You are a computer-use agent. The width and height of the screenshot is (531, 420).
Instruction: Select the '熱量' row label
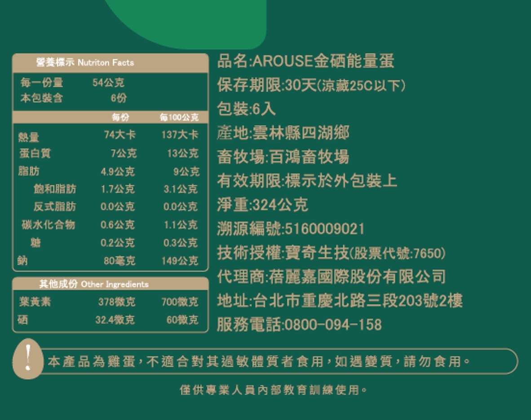29,137
